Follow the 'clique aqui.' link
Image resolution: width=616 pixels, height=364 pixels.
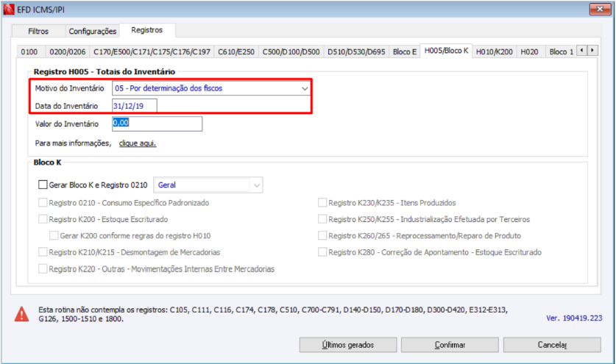(138, 143)
